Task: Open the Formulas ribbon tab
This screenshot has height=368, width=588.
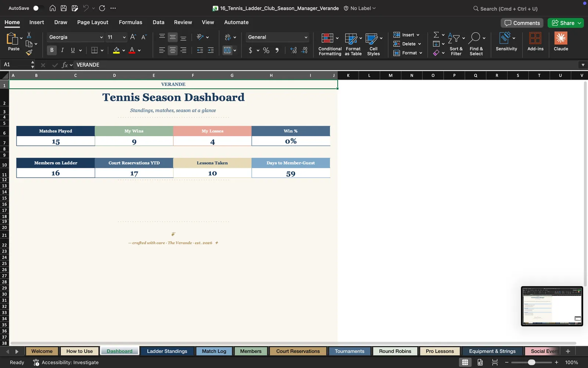Action: point(130,22)
